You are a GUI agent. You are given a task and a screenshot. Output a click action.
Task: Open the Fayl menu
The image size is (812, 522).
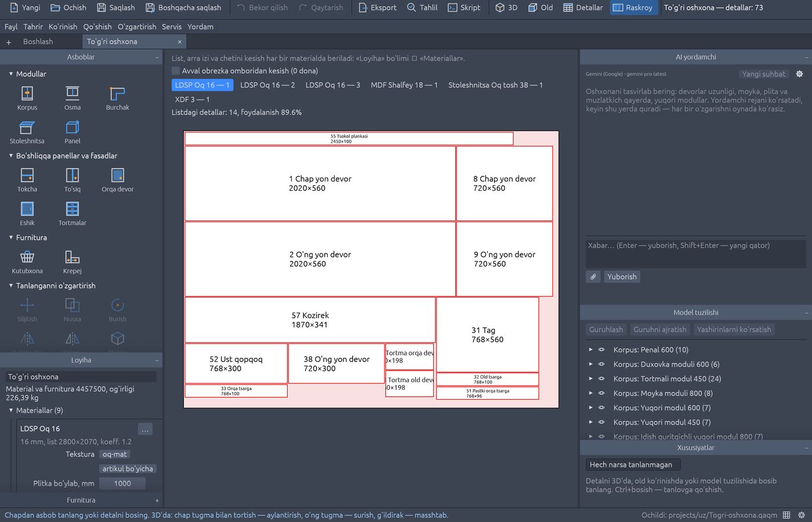[x=11, y=27]
